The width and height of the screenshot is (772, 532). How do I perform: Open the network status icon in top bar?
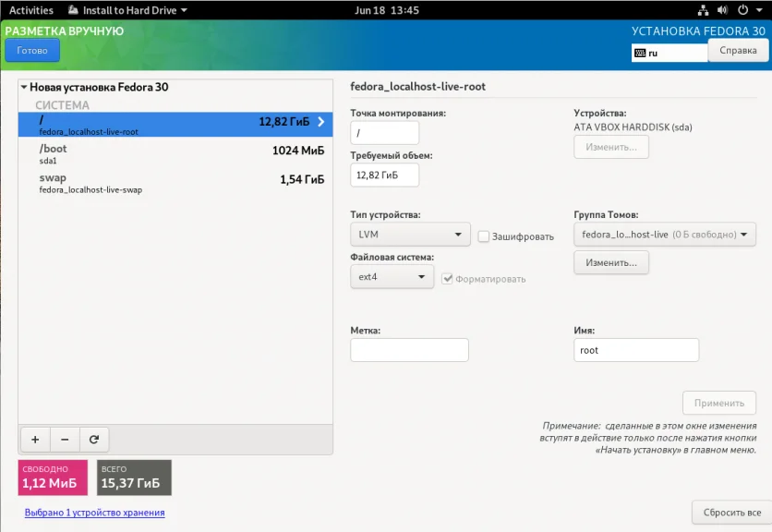point(703,10)
